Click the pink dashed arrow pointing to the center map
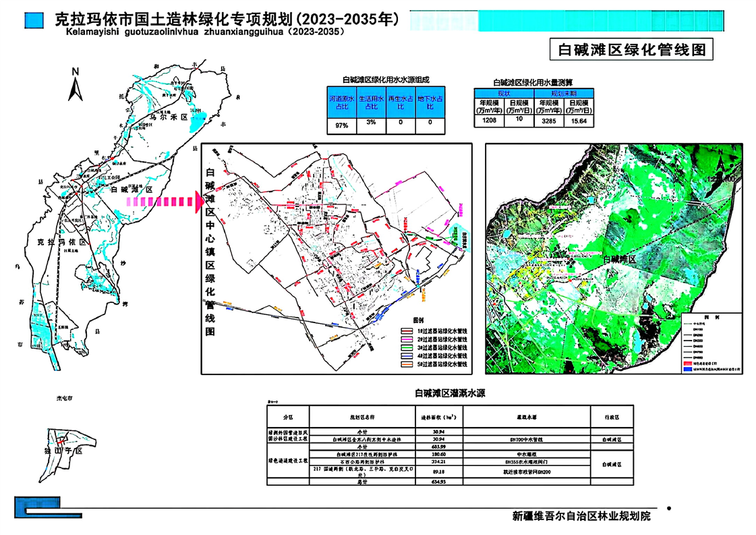The width and height of the screenshot is (756, 535). (165, 202)
